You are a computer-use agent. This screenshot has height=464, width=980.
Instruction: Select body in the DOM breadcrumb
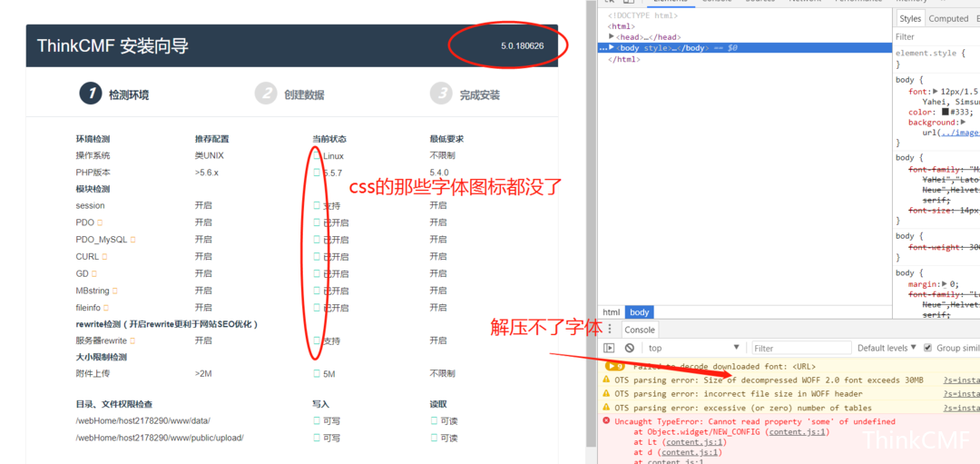point(640,312)
